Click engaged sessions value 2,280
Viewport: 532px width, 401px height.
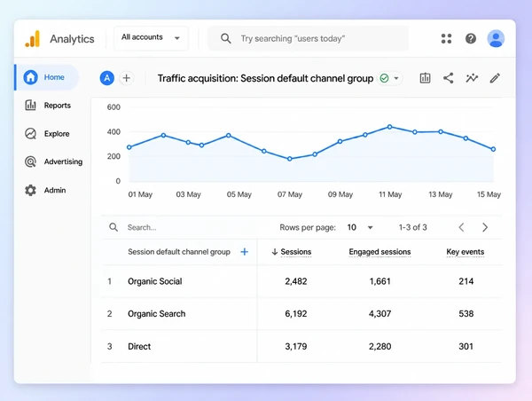coord(379,346)
